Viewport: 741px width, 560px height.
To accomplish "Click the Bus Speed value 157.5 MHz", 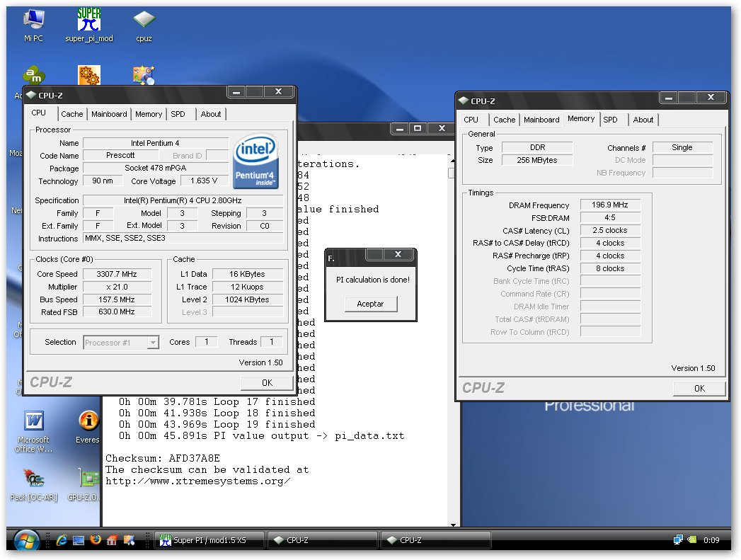I will 117,299.
